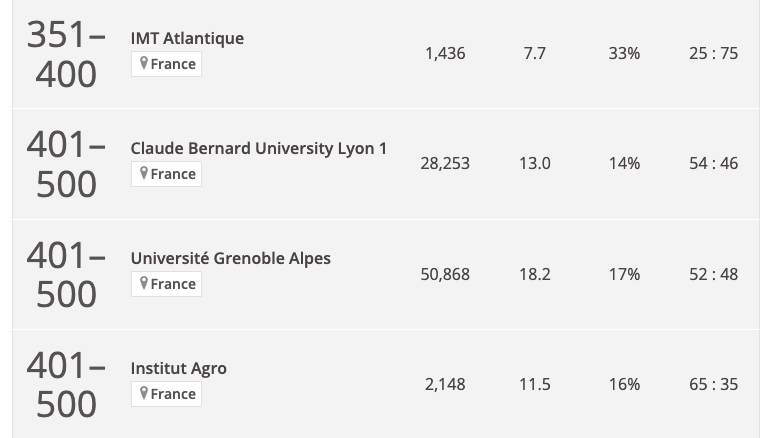The image size is (769, 438).
Task: Select the France tag under IMT Atlantique
Action: pos(166,64)
